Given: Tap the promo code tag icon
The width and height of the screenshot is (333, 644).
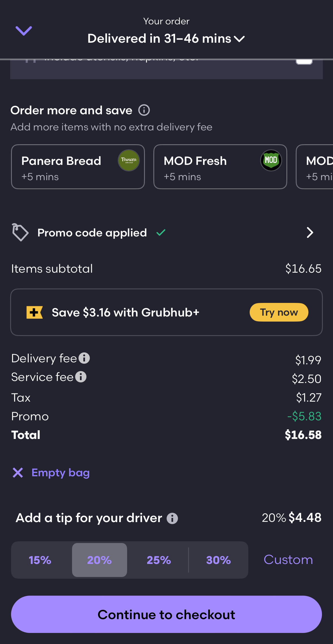Looking at the screenshot, I should [x=20, y=232].
